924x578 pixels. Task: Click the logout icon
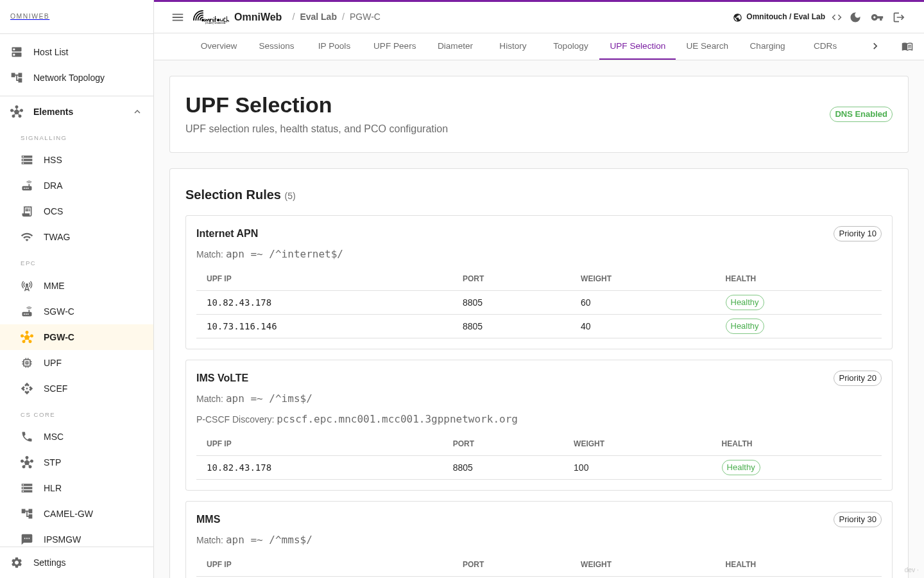point(899,17)
